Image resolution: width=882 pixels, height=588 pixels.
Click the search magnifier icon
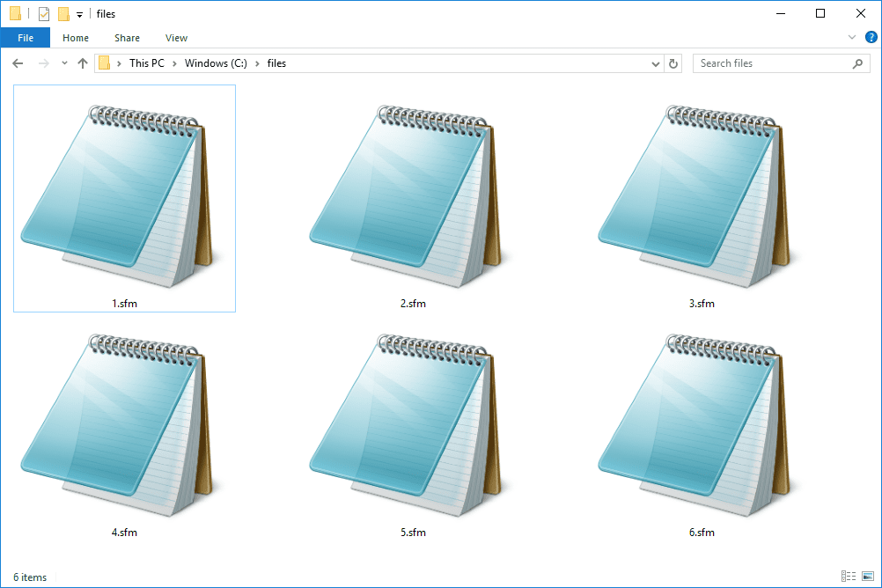coord(857,63)
